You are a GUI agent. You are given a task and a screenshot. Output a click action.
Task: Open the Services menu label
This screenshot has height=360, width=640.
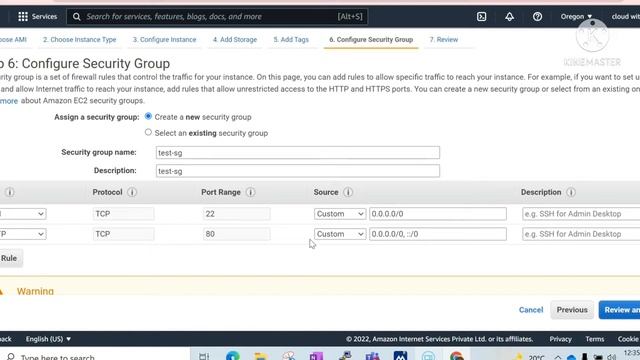44,17
